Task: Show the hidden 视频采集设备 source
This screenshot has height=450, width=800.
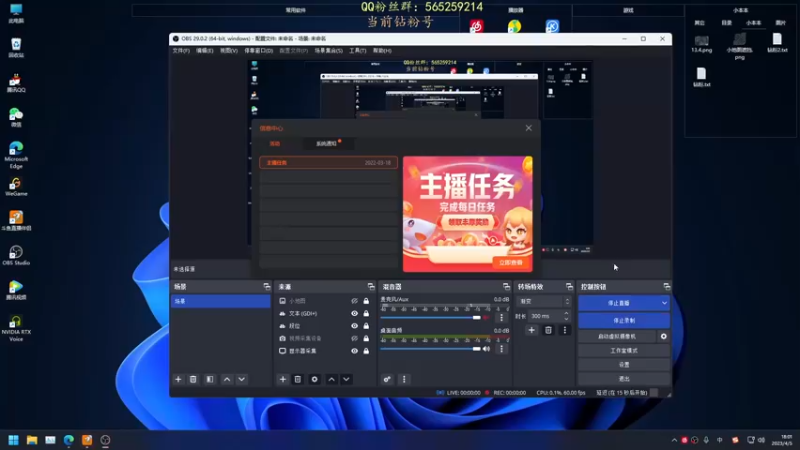Action: tap(354, 338)
